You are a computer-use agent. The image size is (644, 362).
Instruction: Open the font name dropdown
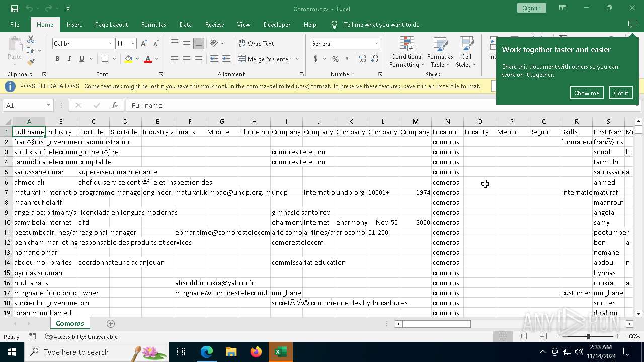point(110,44)
